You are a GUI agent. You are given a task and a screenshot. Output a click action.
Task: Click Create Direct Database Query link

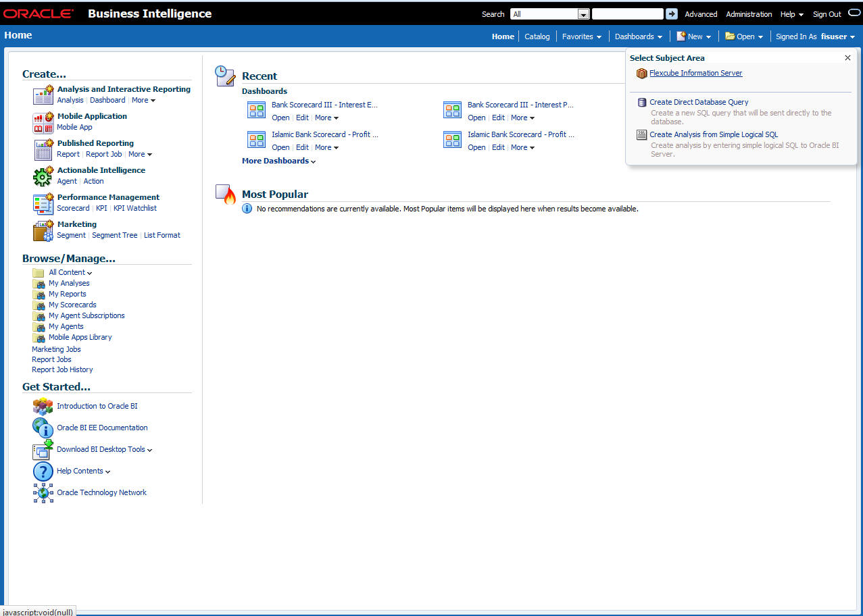coord(699,102)
